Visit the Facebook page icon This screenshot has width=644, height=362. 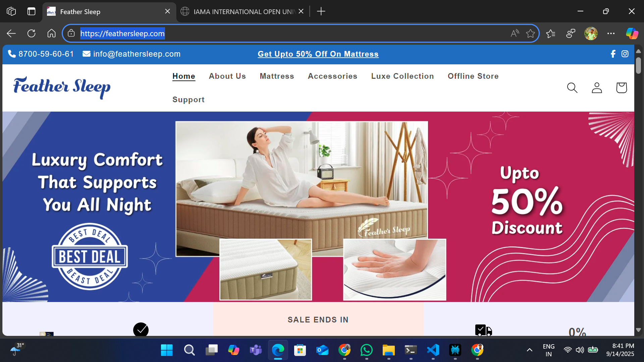pos(613,54)
